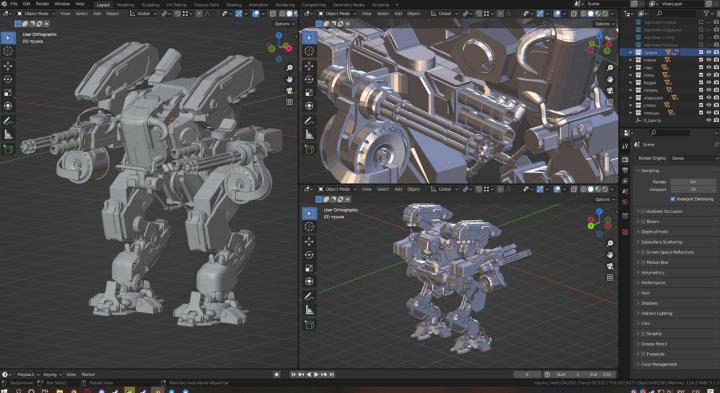
Task: Adjust the Render samples field showing 64
Action: coord(693,182)
